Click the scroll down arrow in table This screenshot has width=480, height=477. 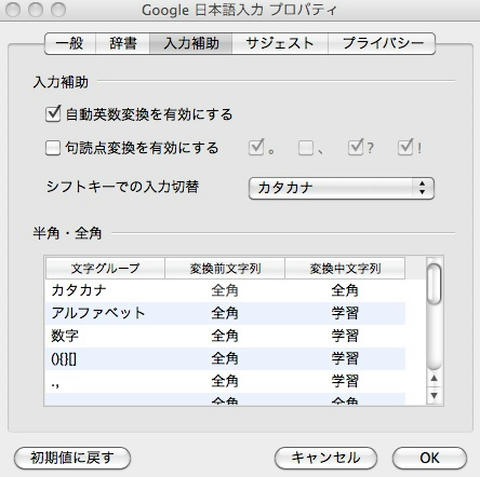pos(434,396)
